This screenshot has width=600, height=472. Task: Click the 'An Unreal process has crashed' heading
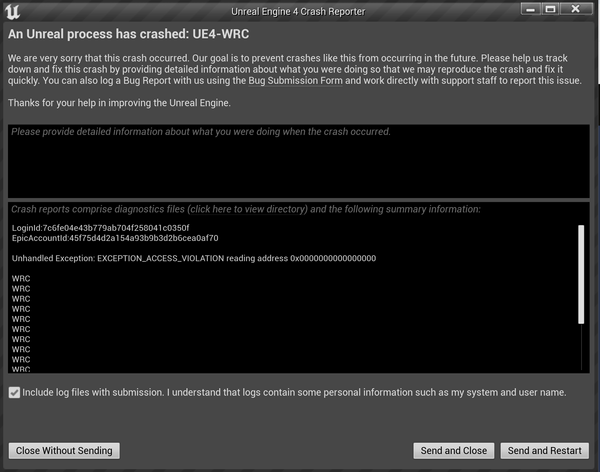129,34
